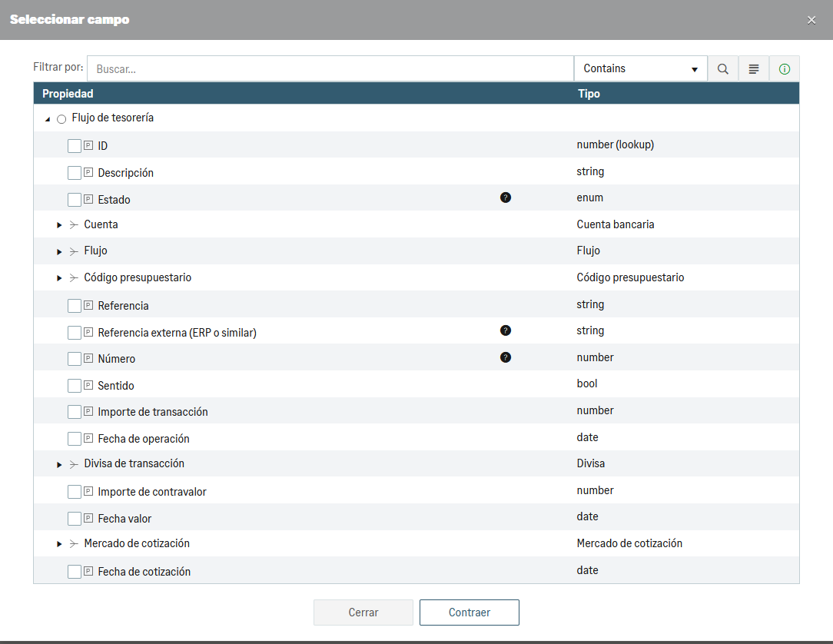Open the Contains filter dropdown
Image resolution: width=833 pixels, height=644 pixels.
640,69
